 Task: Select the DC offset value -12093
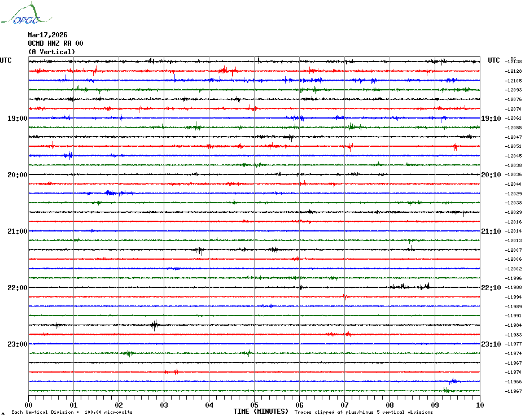(x=514, y=90)
